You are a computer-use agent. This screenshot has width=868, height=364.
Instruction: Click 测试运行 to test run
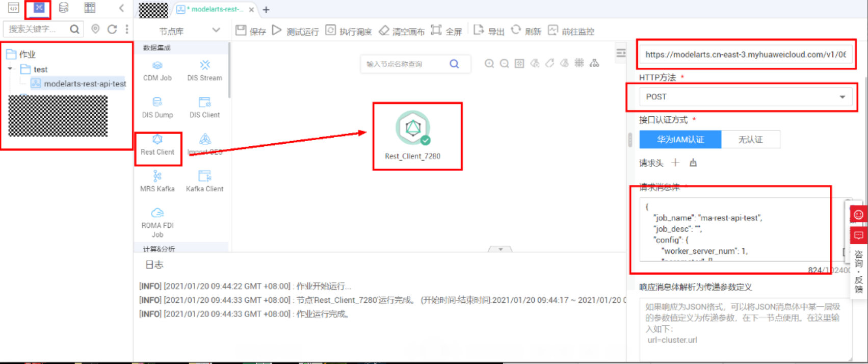point(296,31)
